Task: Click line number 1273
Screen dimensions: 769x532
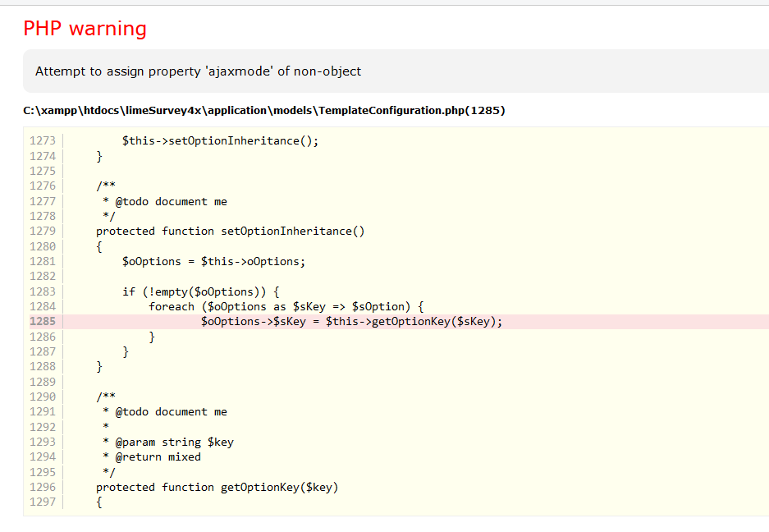Action: point(43,140)
